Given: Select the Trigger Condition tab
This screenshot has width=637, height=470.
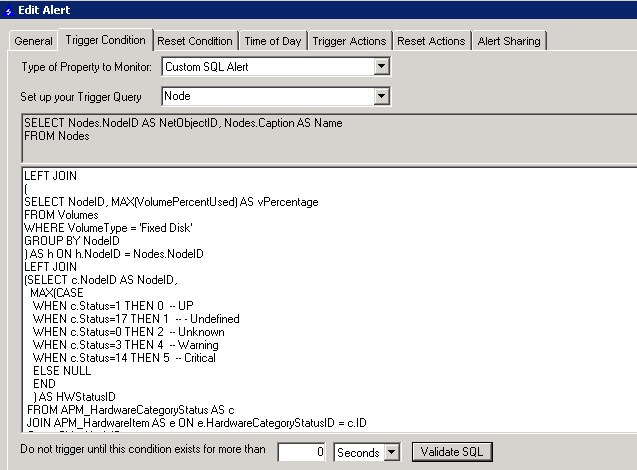Looking at the screenshot, I should tap(105, 40).
